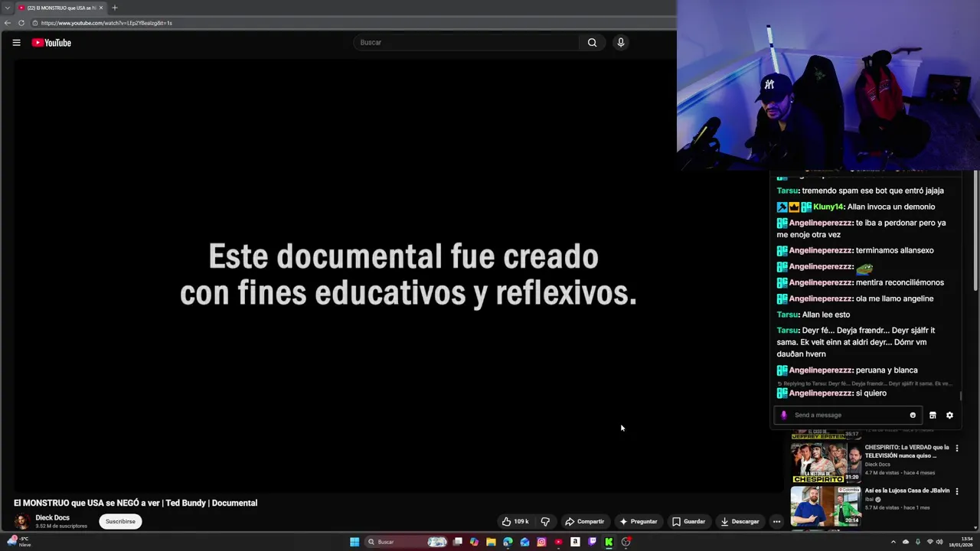Screen dimensions: 980x551
Task: Open the chat shop icon
Action: click(933, 416)
